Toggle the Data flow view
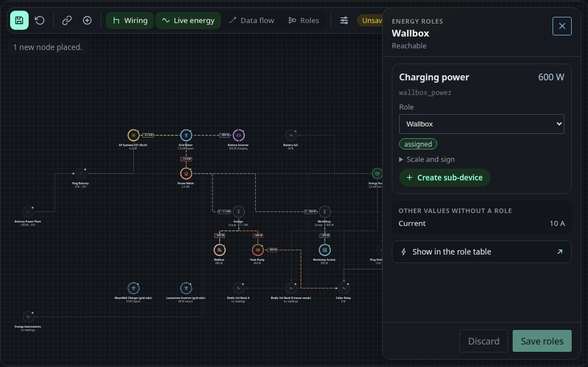The width and height of the screenshot is (588, 367). (252, 20)
